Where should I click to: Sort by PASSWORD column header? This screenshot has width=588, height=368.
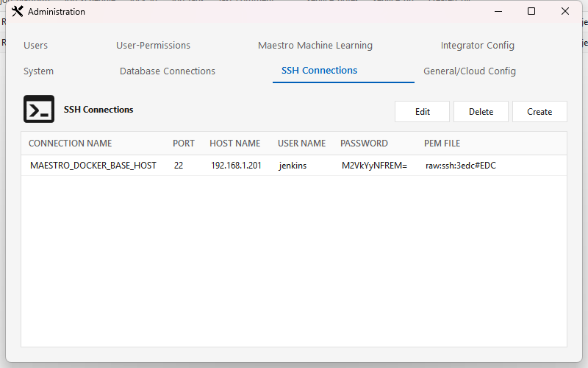pyautogui.click(x=364, y=144)
